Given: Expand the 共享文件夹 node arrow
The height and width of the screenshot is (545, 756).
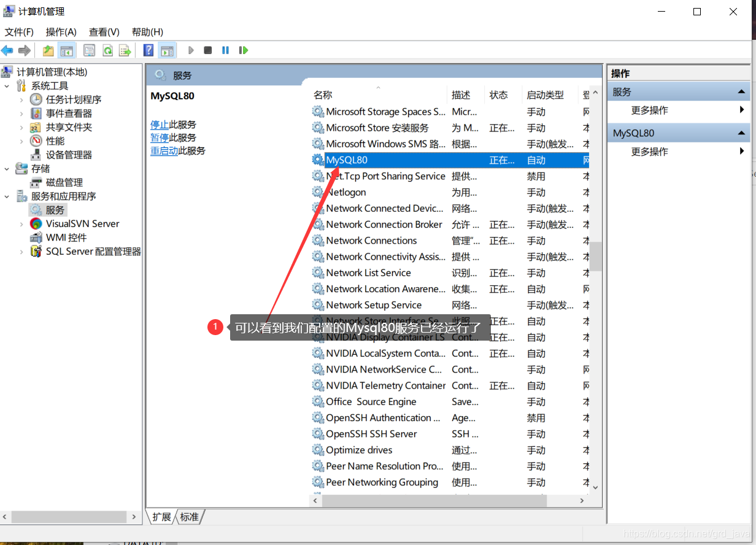Looking at the screenshot, I should coord(21,127).
